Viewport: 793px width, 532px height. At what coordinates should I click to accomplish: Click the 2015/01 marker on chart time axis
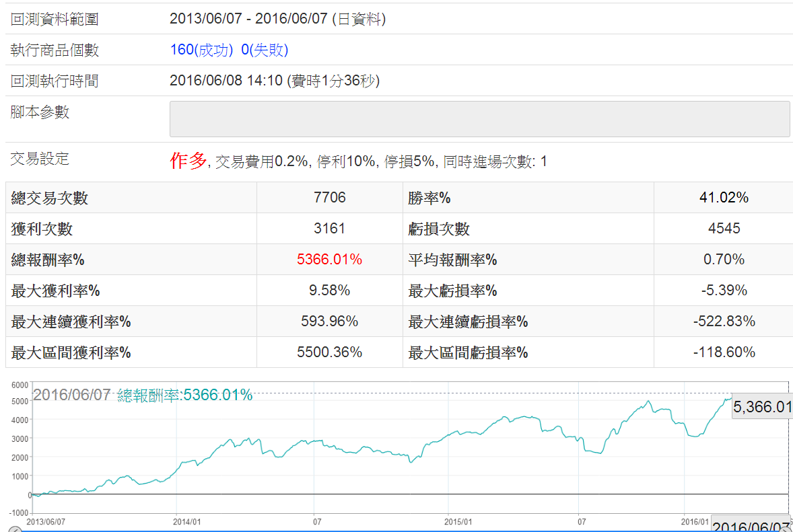point(458,521)
